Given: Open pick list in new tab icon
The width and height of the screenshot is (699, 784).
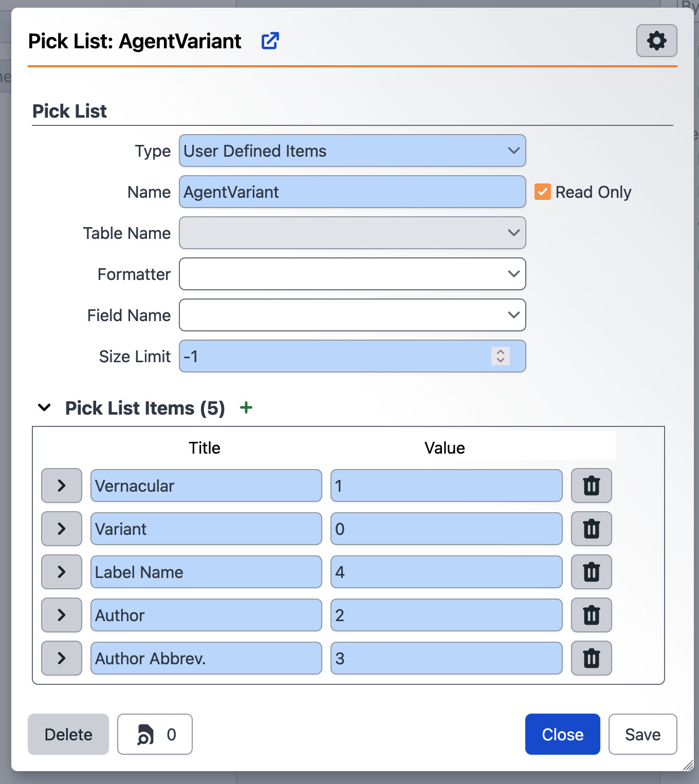Looking at the screenshot, I should point(270,41).
